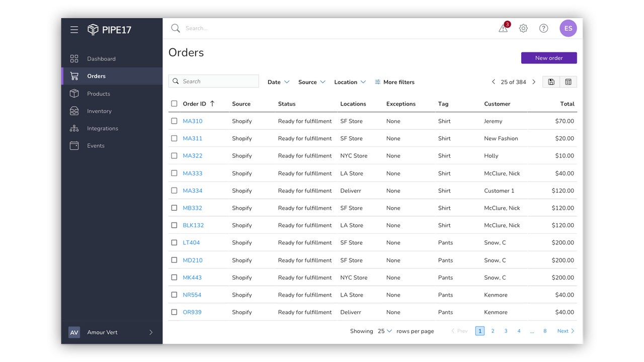
Task: Open Events in the sidebar
Action: pos(96,145)
